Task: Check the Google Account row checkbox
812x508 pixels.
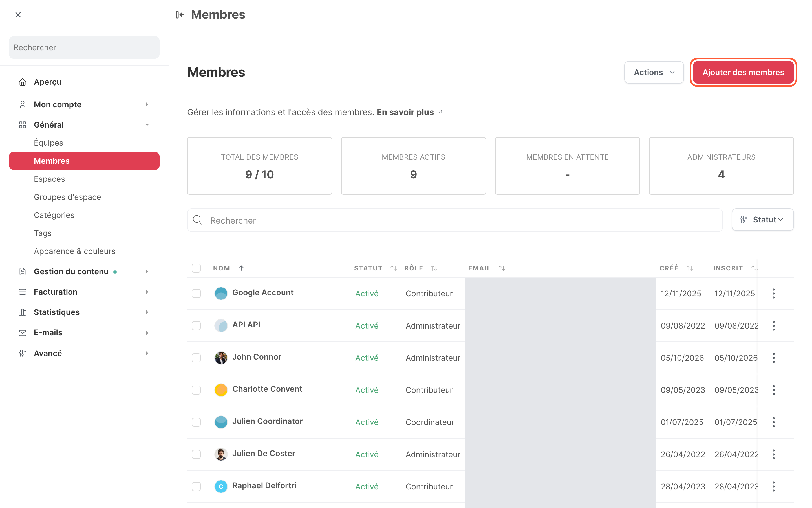Action: coord(196,293)
